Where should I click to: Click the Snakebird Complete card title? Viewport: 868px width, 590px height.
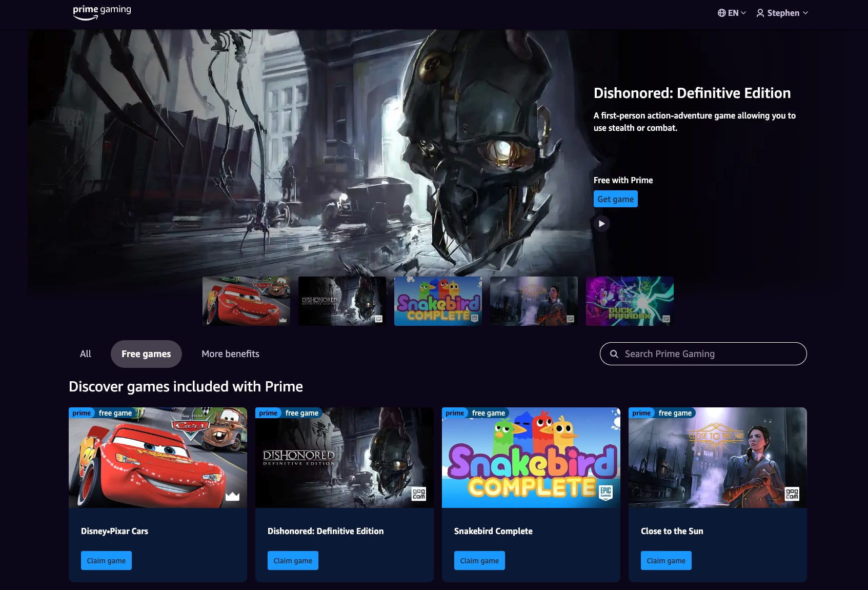point(493,531)
